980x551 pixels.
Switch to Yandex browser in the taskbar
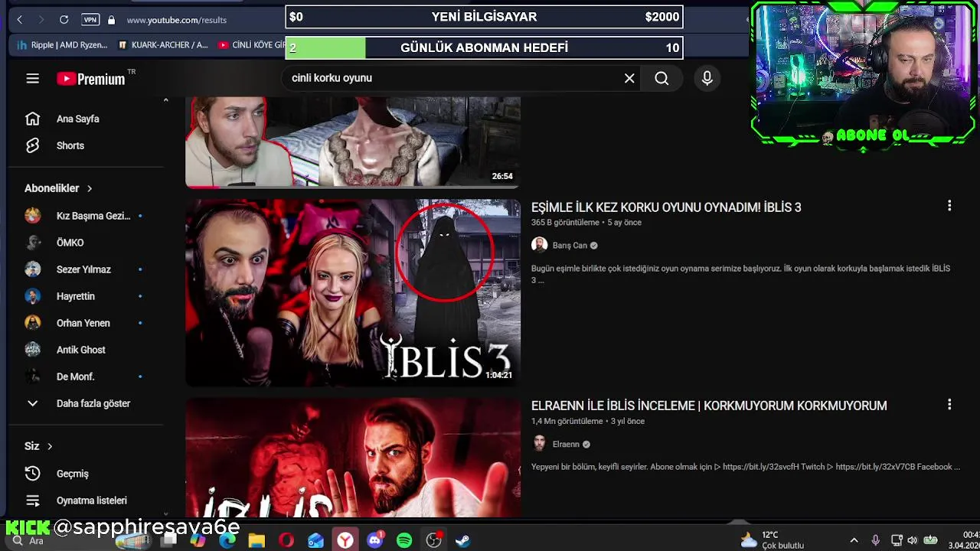(345, 541)
